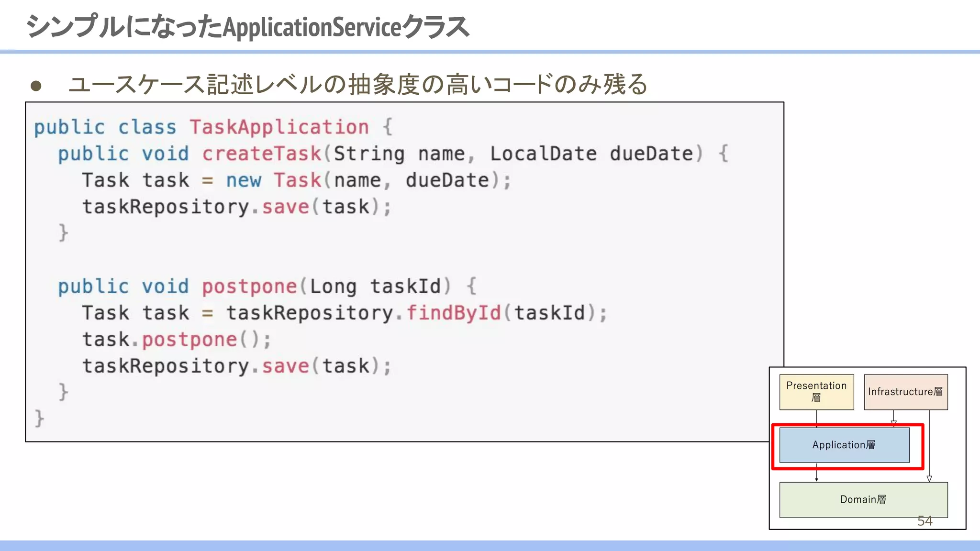Click the arrow pointing into Domain層 on right
The height and width of the screenshot is (551, 980).
[x=929, y=478]
